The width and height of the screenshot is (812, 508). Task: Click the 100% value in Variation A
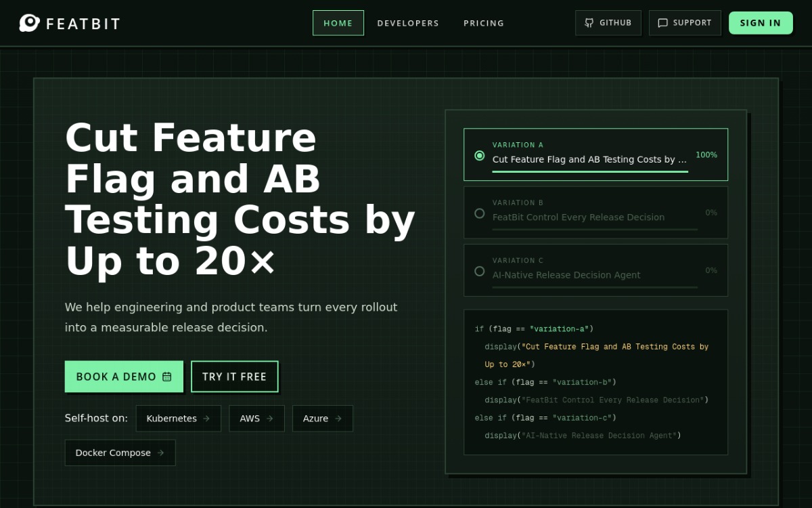tap(706, 155)
